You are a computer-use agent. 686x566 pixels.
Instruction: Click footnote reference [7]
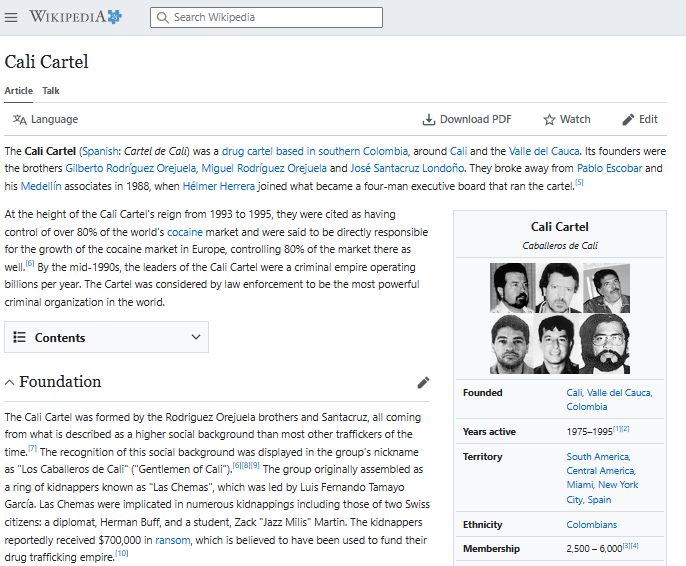[32, 448]
